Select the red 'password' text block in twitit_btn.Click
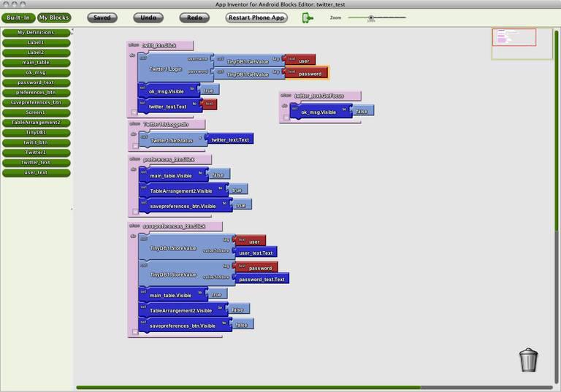This screenshot has height=392, width=561. click(310, 74)
